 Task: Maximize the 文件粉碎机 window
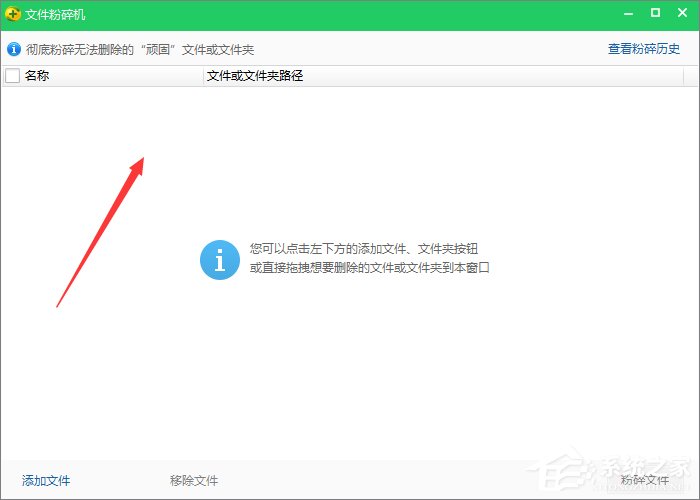pyautogui.click(x=655, y=14)
